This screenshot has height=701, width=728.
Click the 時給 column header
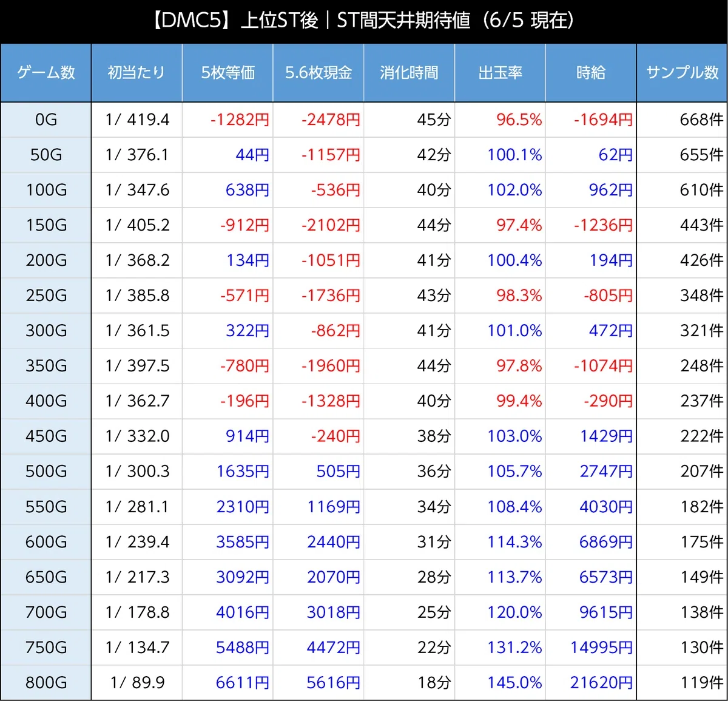pos(591,73)
